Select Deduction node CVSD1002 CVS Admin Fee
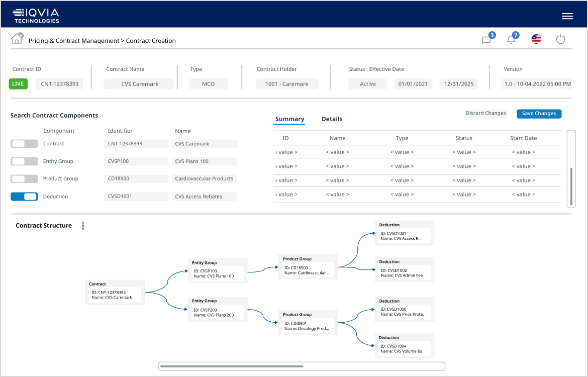The width and height of the screenshot is (588, 377). tap(404, 270)
